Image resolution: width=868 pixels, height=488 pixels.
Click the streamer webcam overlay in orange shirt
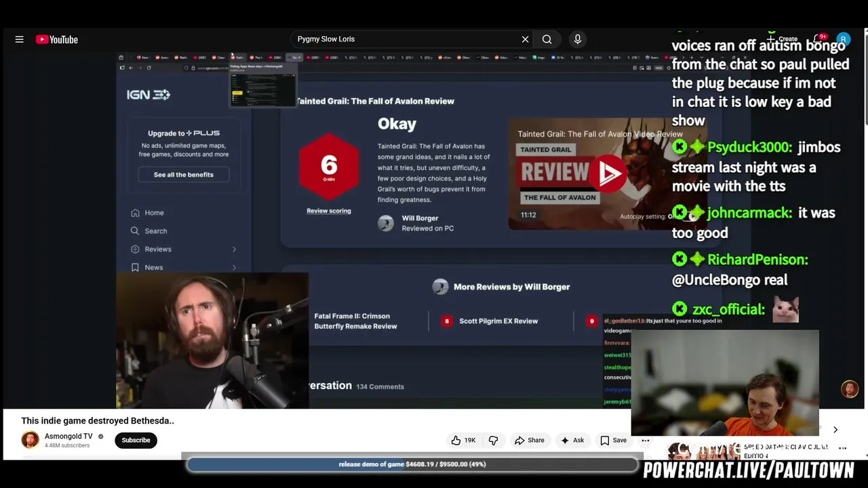[x=725, y=383]
